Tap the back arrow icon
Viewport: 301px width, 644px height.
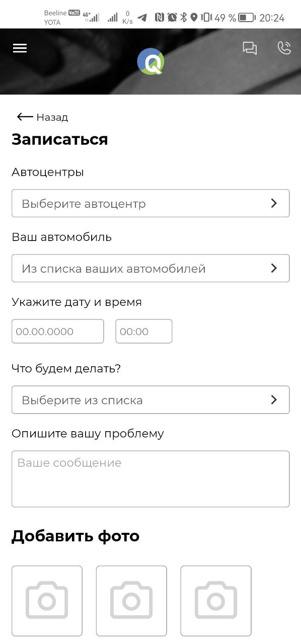click(25, 117)
